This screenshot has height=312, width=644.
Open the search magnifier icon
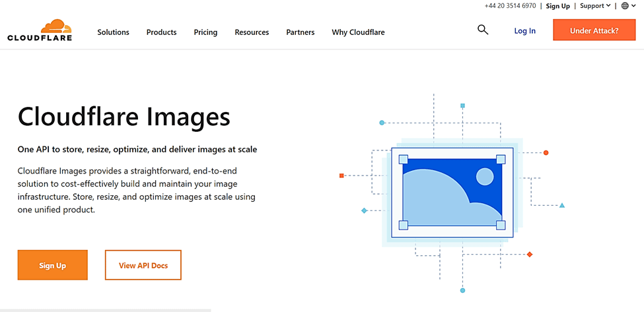tap(483, 30)
